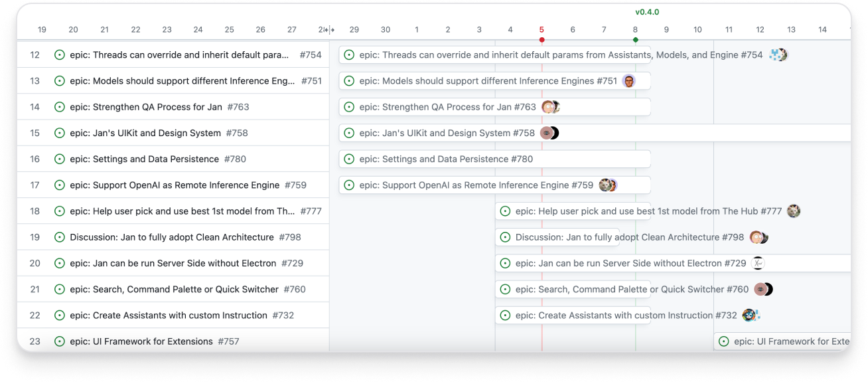Open Jan's UIKit and Design System issue in table
868x382 pixels.
point(145,133)
